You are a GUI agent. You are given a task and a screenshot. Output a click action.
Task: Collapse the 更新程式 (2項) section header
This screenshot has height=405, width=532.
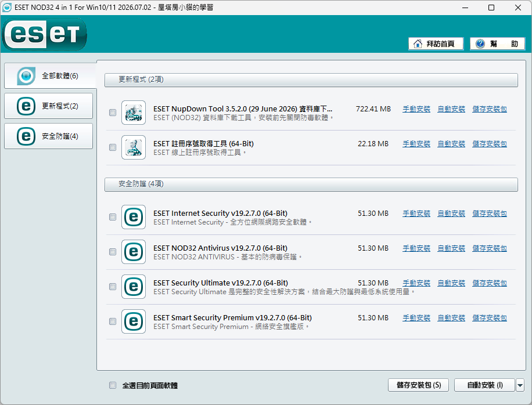pos(311,80)
